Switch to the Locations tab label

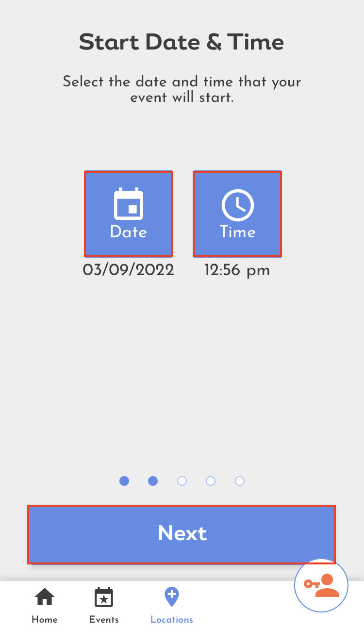point(172,620)
